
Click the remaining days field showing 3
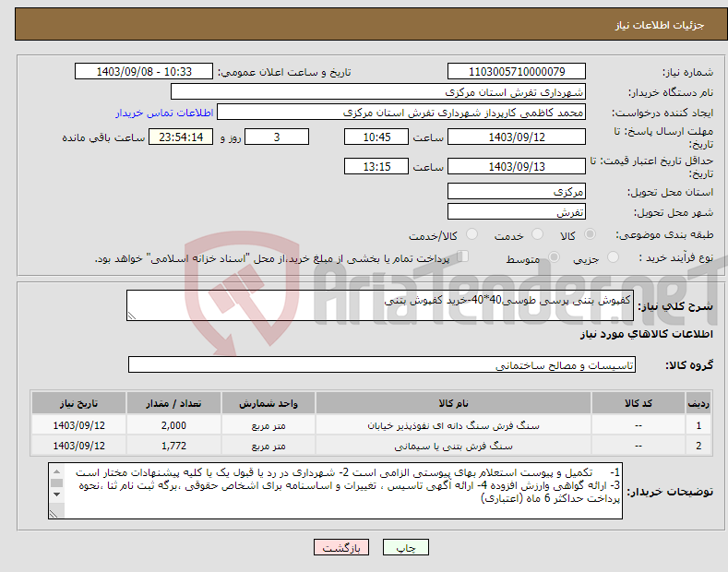click(x=277, y=137)
